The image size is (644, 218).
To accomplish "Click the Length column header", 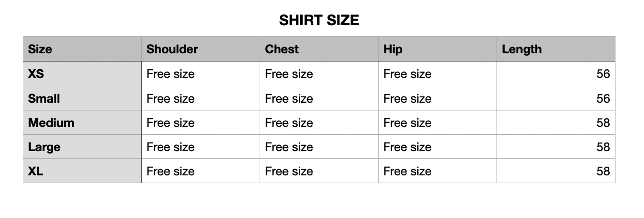I will [x=522, y=49].
